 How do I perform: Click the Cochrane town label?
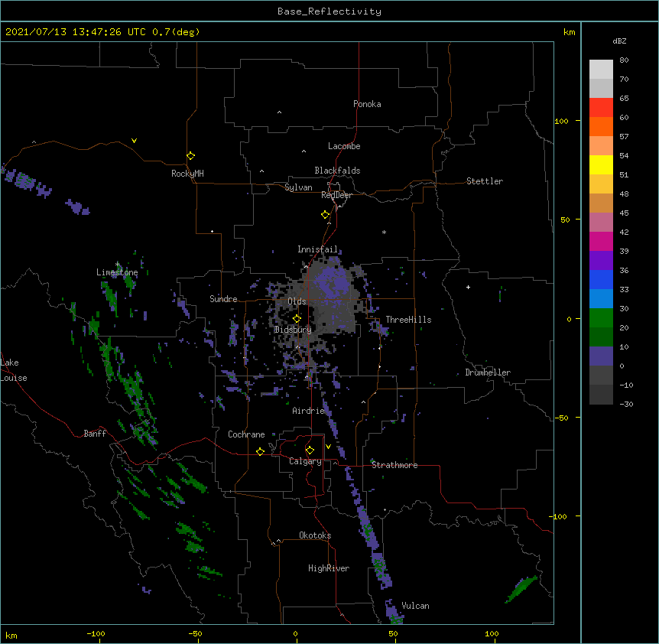(246, 434)
